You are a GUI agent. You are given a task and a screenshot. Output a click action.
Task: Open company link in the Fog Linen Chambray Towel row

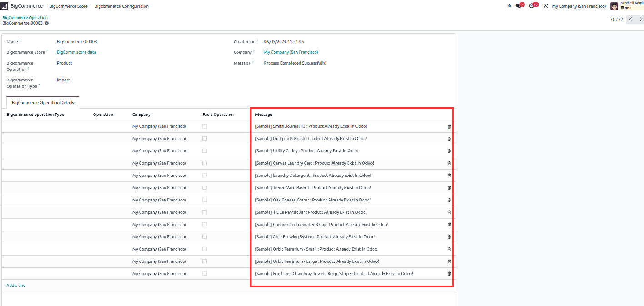pyautogui.click(x=159, y=274)
